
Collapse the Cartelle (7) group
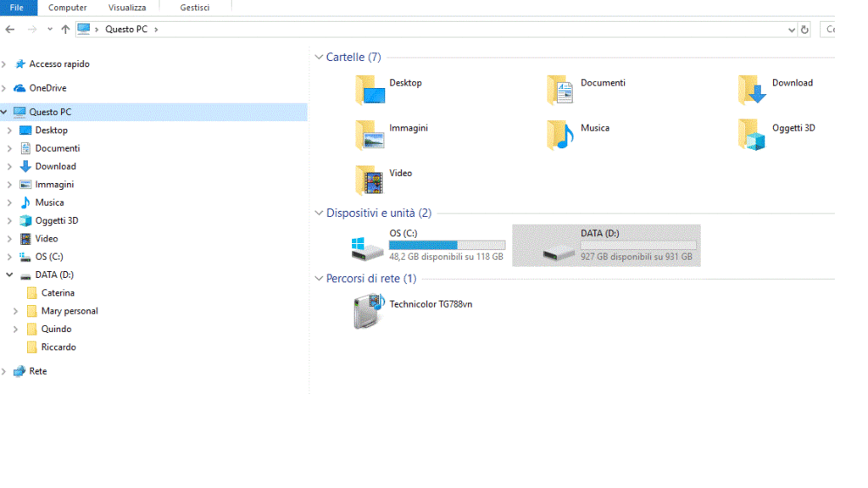[x=319, y=57]
